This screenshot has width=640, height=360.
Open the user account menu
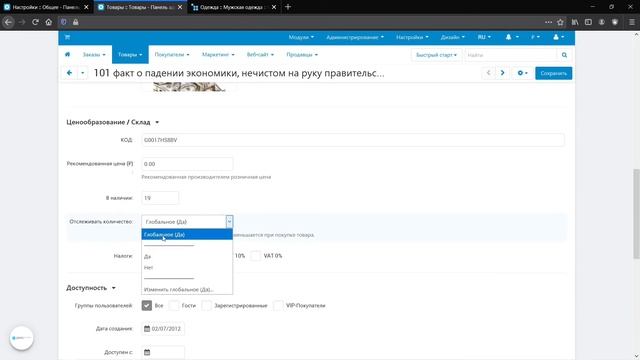558,37
